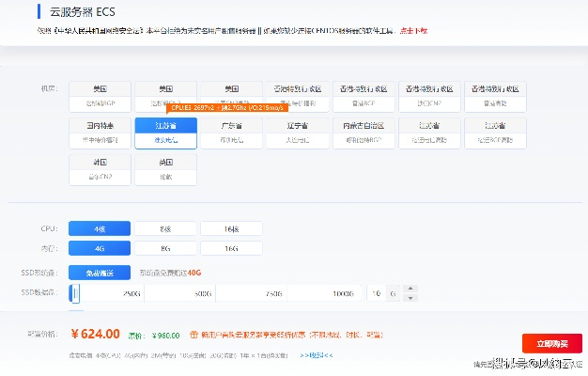588x376 pixels.
Task: Click the red 立即购买 button
Action: (552, 343)
